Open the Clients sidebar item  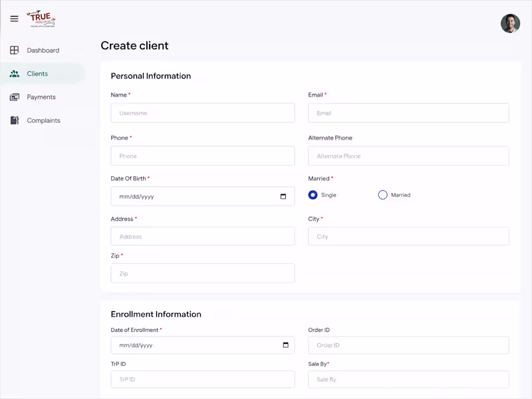point(43,74)
